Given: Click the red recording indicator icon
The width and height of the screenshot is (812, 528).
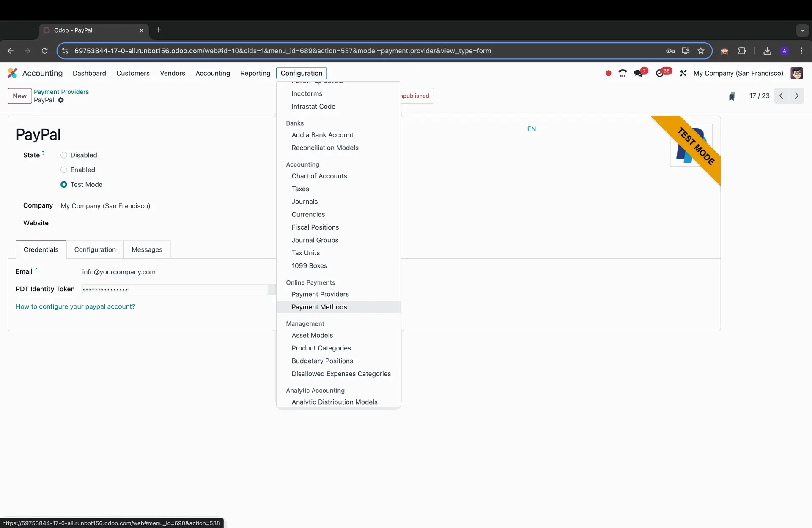Looking at the screenshot, I should pyautogui.click(x=608, y=73).
